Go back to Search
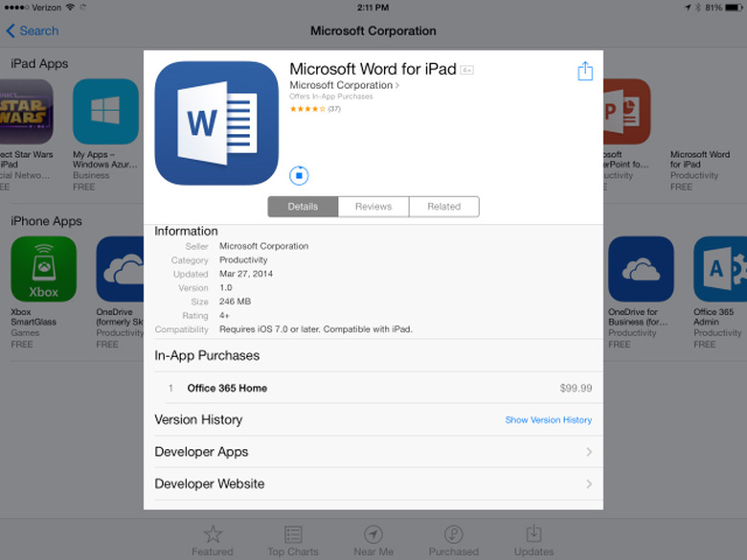Screen dimensions: 747x560 click(33, 31)
